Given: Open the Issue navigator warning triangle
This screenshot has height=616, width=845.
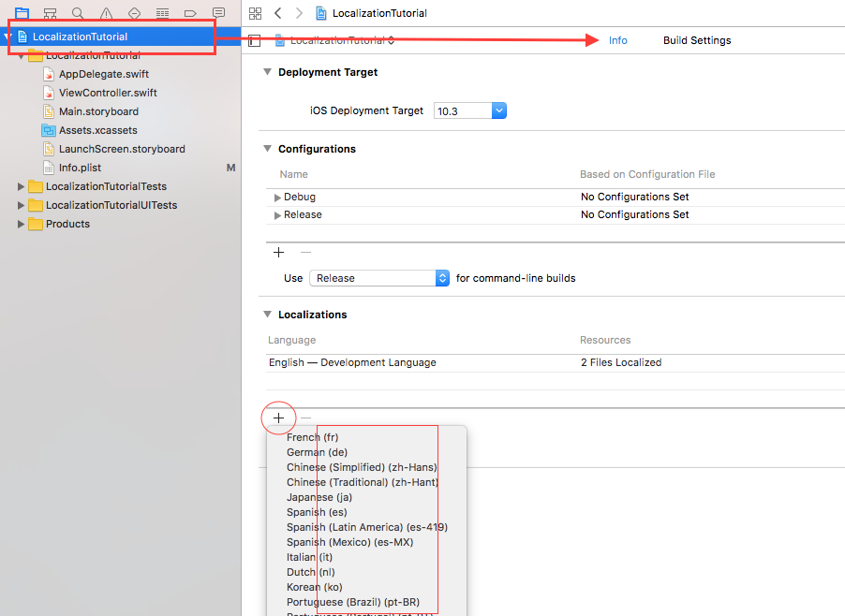Looking at the screenshot, I should point(107,13).
